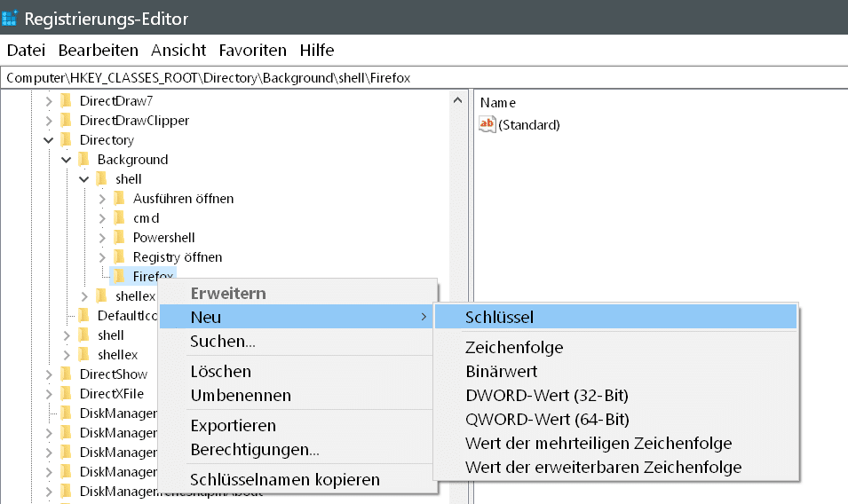Select the cmd key folder icon
This screenshot has height=504, width=848.
[120, 218]
